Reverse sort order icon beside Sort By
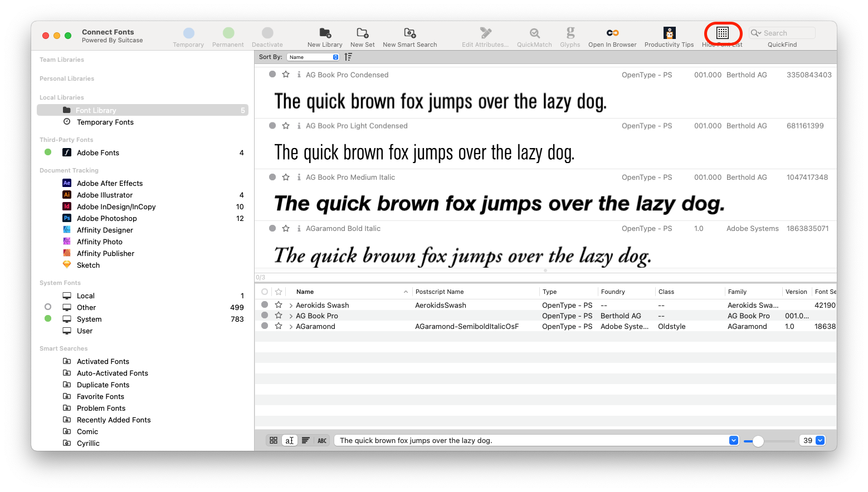Image resolution: width=868 pixels, height=492 pixels. coord(348,57)
